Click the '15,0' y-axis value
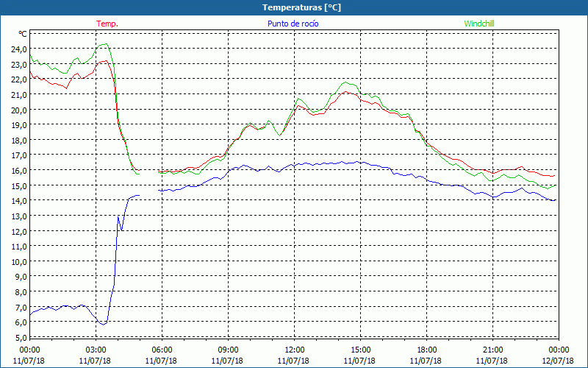The width and height of the screenshot is (588, 368). pos(20,186)
